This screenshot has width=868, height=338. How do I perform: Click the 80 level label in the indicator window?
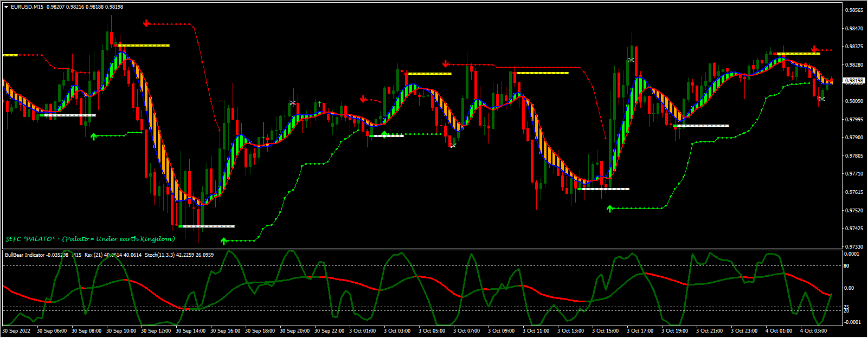pos(846,266)
